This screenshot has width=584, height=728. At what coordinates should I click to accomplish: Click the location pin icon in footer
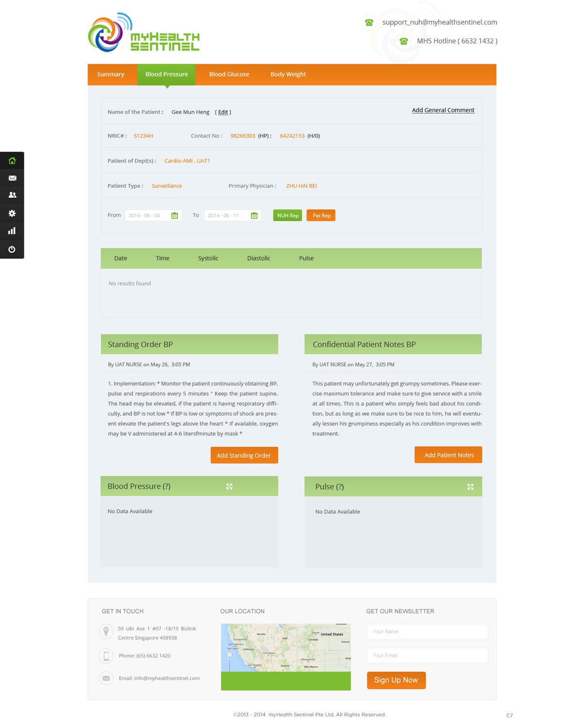pos(106,631)
